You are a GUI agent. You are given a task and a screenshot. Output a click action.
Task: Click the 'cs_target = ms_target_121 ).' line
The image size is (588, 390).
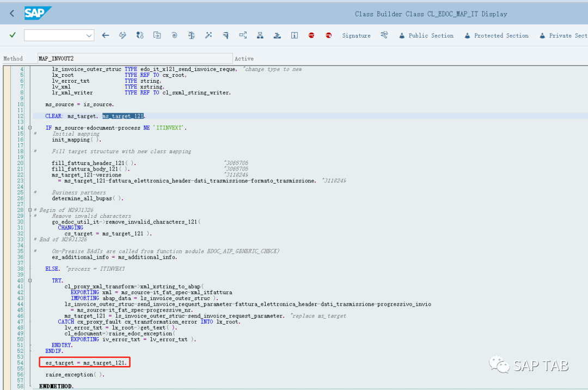click(108, 233)
